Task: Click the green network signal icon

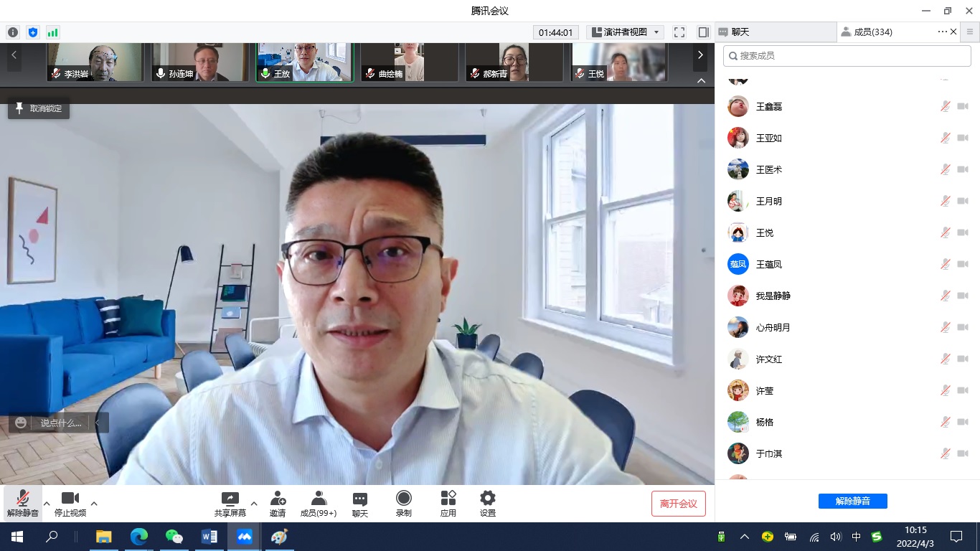Action: tap(53, 32)
